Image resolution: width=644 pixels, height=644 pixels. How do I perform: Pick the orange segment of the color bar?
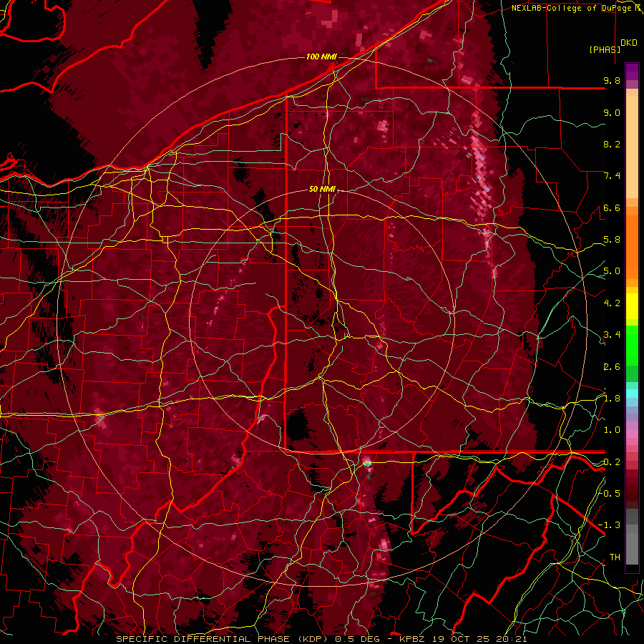click(x=632, y=246)
